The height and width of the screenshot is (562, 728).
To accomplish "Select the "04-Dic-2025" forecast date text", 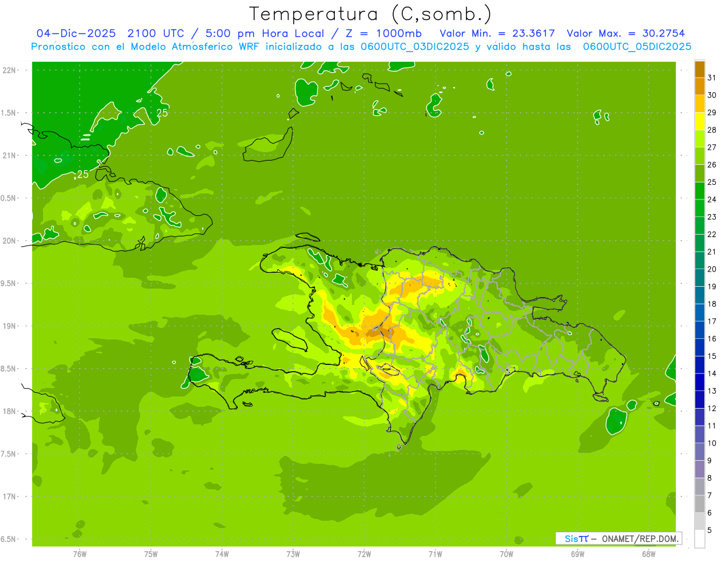I will tap(77, 33).
